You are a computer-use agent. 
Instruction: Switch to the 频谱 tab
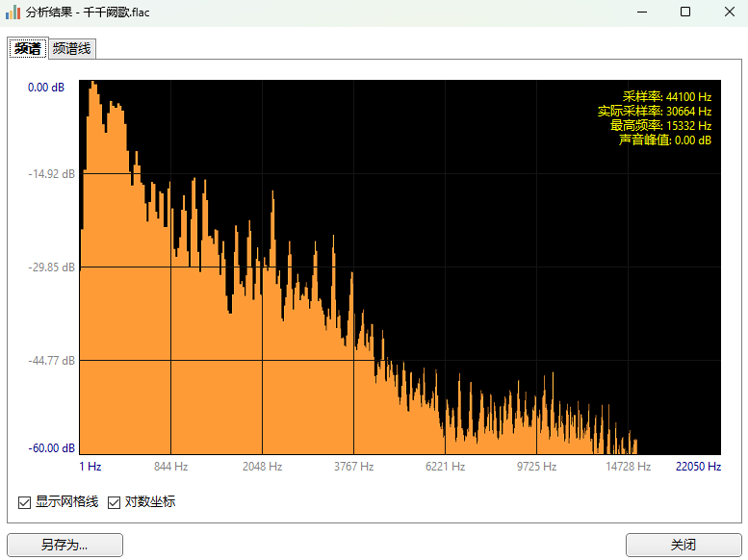[27, 49]
